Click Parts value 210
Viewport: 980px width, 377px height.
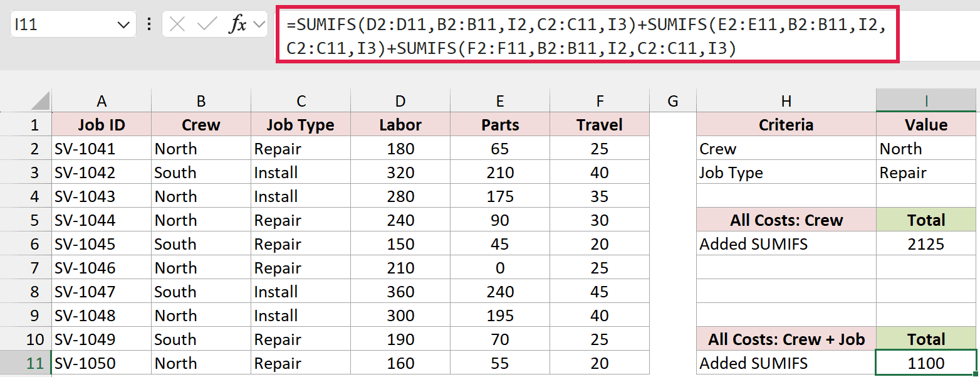[500, 173]
